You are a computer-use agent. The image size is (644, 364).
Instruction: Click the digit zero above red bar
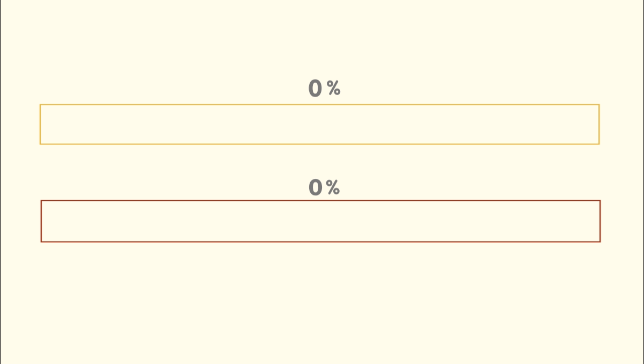[x=316, y=187]
